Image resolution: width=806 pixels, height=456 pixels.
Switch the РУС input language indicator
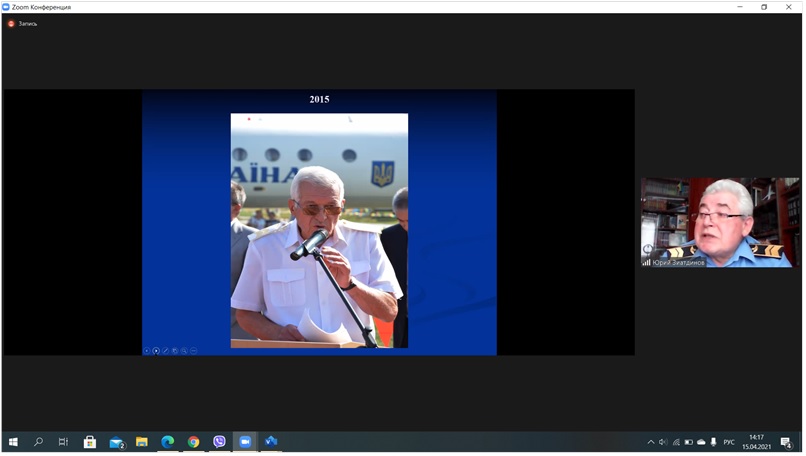pos(729,441)
